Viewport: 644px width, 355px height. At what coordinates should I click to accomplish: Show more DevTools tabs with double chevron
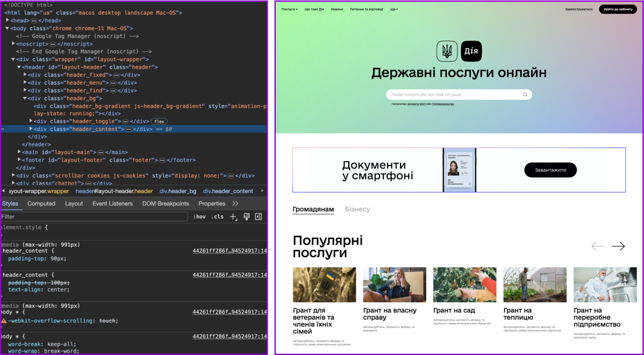coord(235,203)
